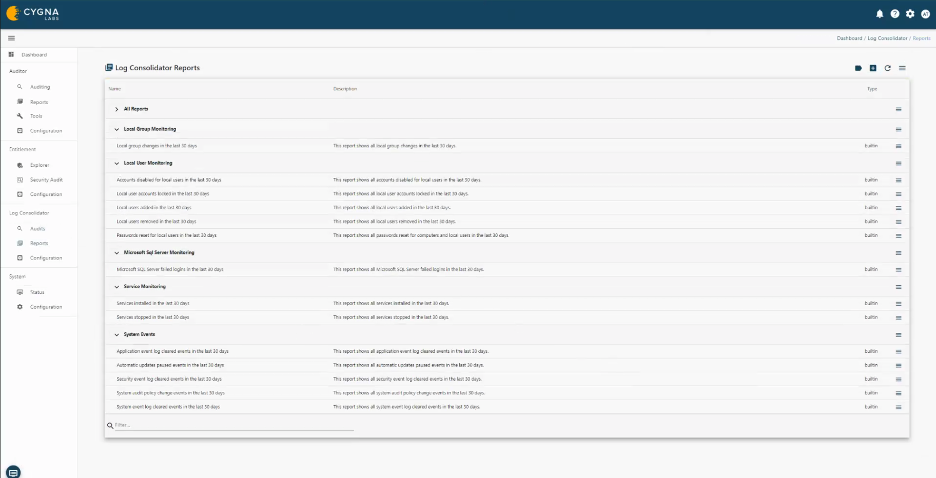Expand the All Reports group
Image resolution: width=936 pixels, height=478 pixels.
pyautogui.click(x=116, y=109)
